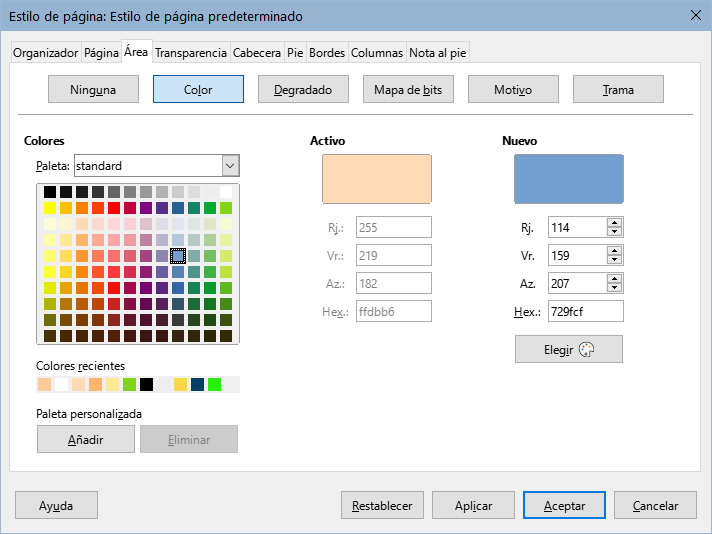Image resolution: width=712 pixels, height=534 pixels.
Task: Increase the Az. value with up arrow
Action: tap(615, 279)
